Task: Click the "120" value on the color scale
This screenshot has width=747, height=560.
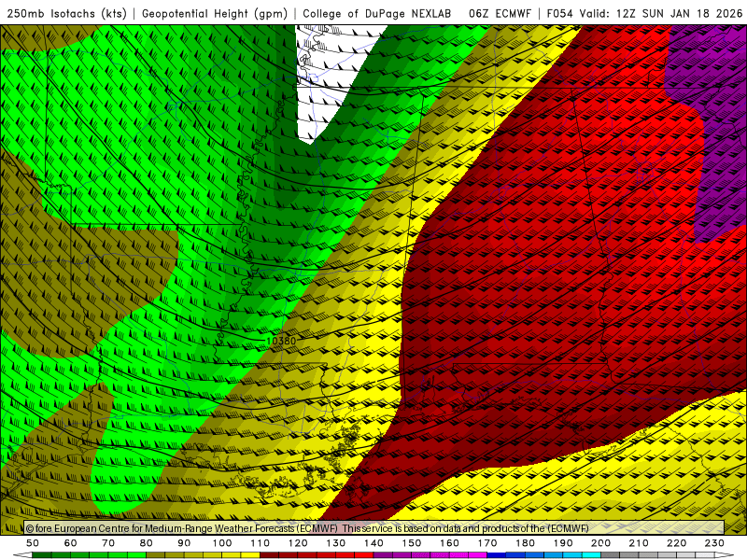Action: tap(298, 543)
